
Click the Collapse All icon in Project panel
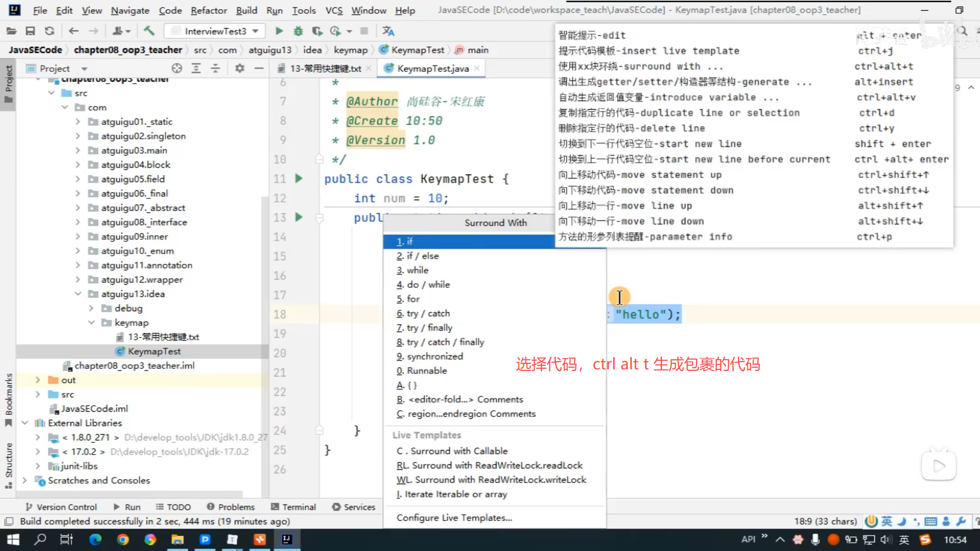point(215,68)
